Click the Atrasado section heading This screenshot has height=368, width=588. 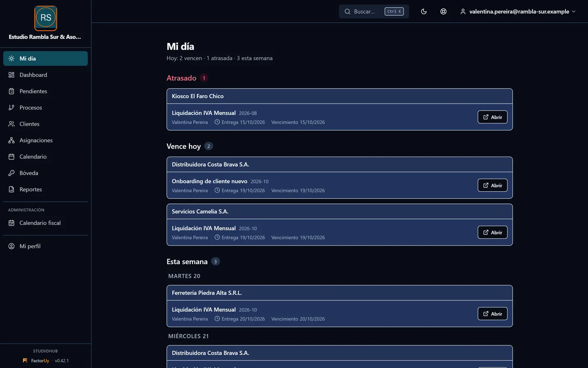[x=181, y=78]
